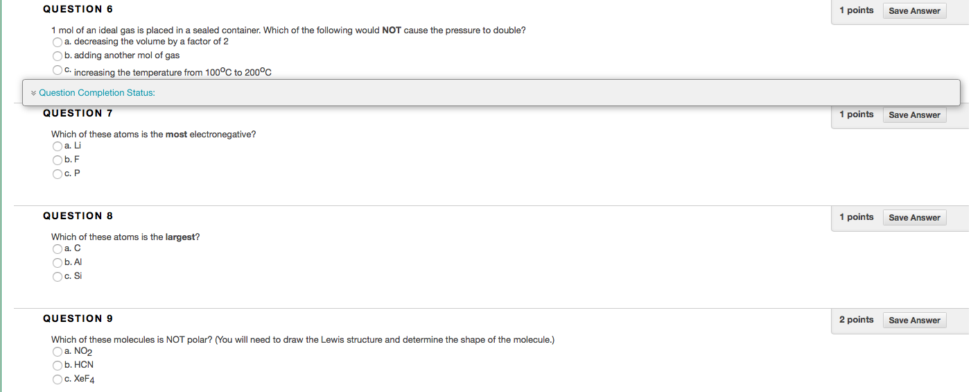Save Answer for Question 7

[914, 115]
